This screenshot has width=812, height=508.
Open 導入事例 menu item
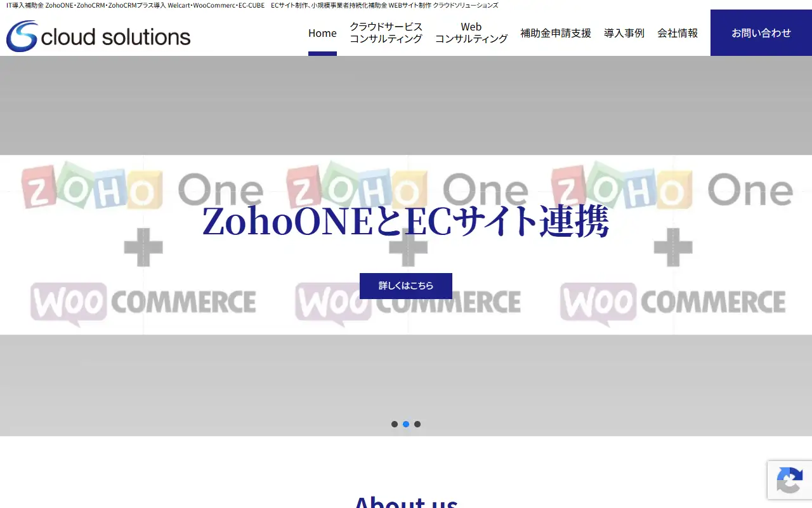tap(624, 33)
